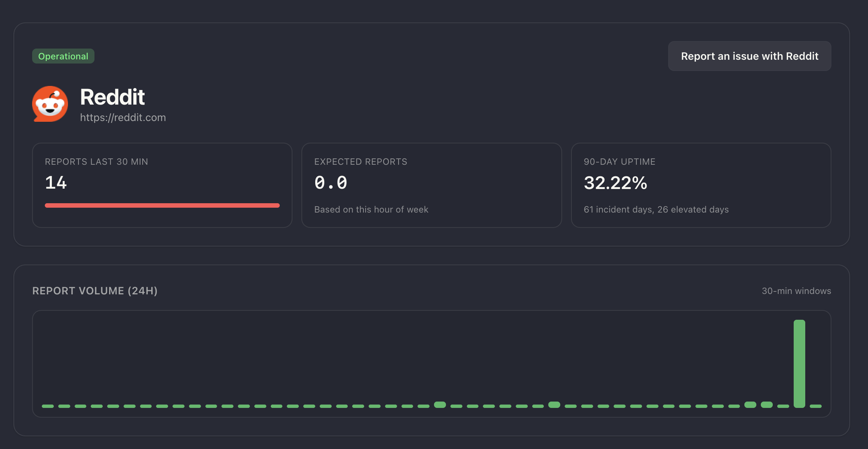The image size is (868, 449).
Task: Open the https://reddit.com link
Action: (123, 117)
